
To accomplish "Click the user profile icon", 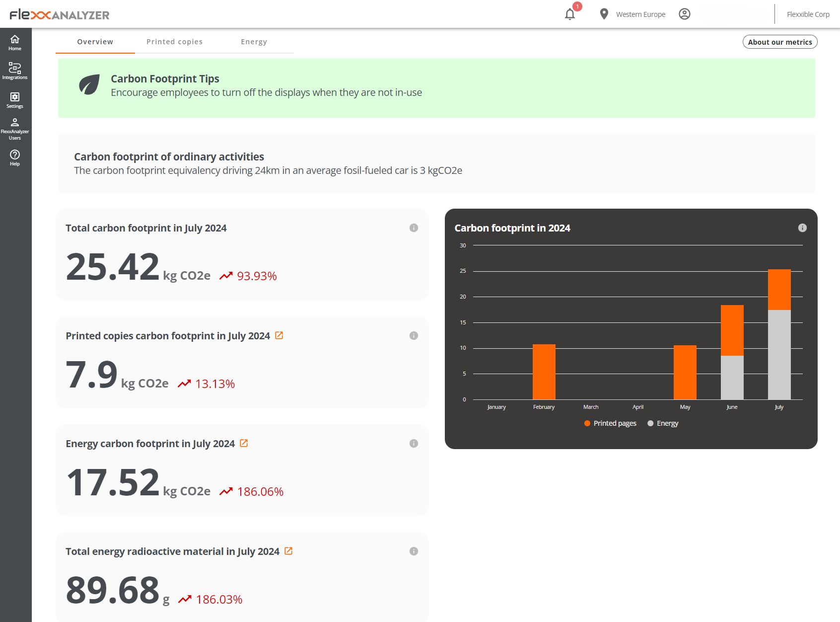I will 684,14.
